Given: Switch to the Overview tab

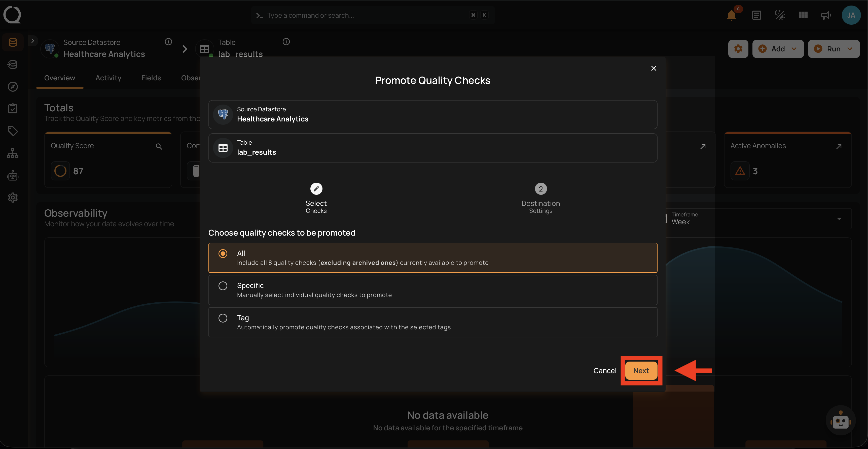Looking at the screenshot, I should (x=60, y=78).
